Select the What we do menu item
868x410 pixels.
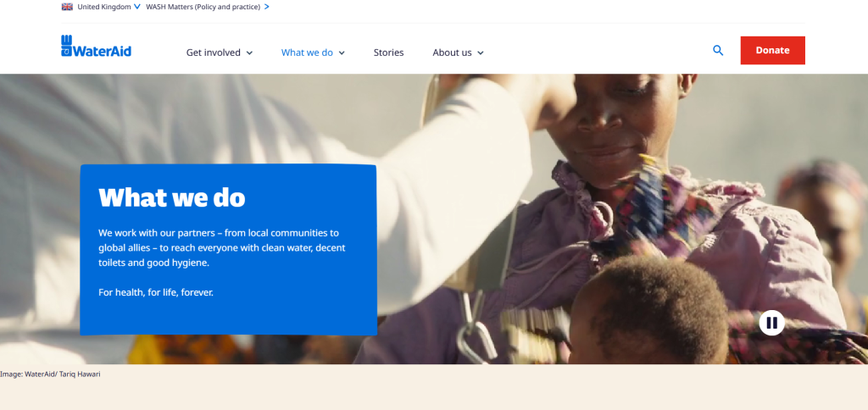point(307,53)
